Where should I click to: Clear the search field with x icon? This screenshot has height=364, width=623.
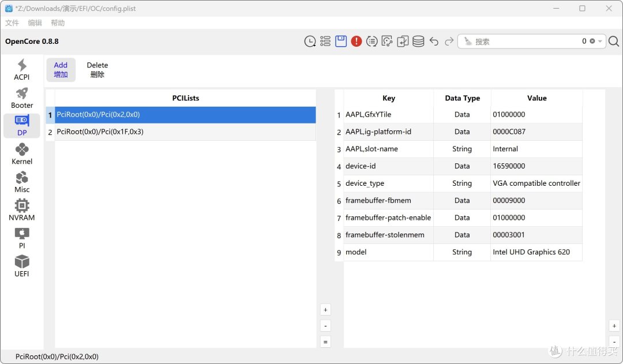(x=592, y=42)
